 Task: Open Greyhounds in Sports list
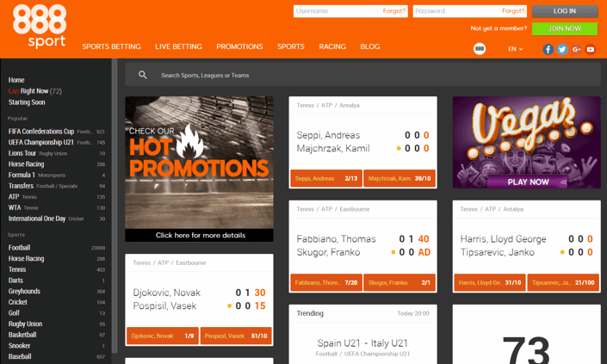coord(57,291)
